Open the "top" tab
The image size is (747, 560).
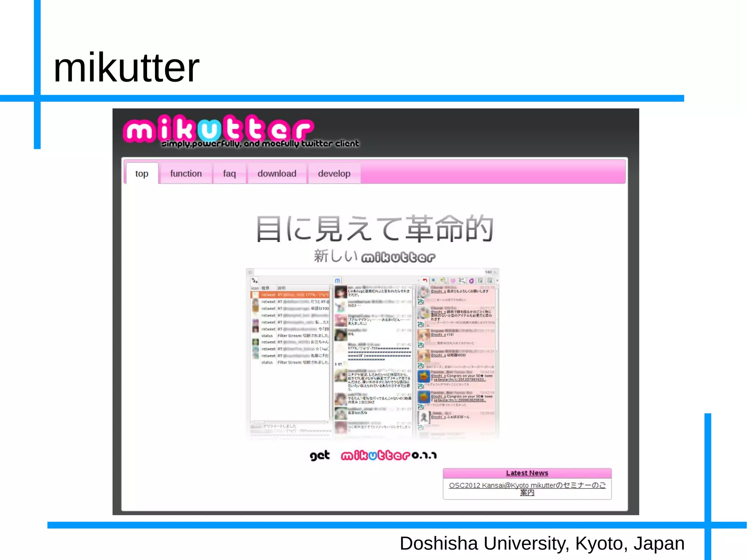(142, 173)
